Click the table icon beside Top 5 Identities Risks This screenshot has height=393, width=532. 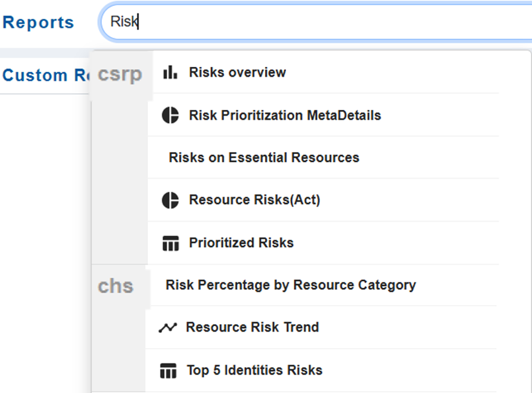(x=169, y=371)
